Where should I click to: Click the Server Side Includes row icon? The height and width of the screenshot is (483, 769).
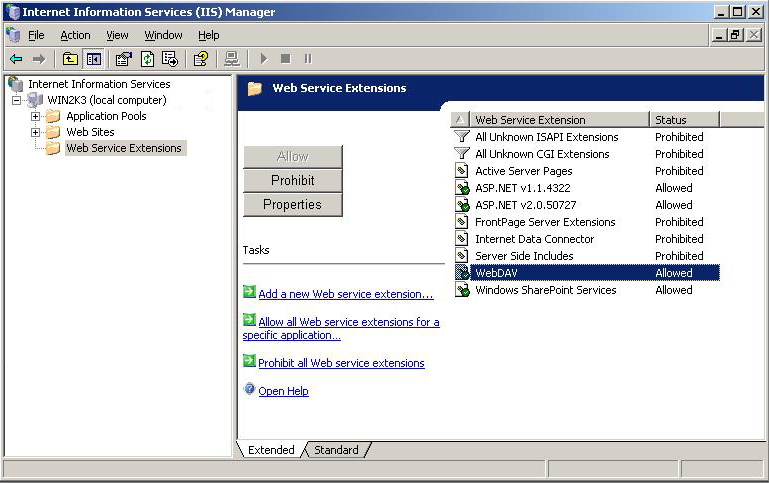point(461,255)
